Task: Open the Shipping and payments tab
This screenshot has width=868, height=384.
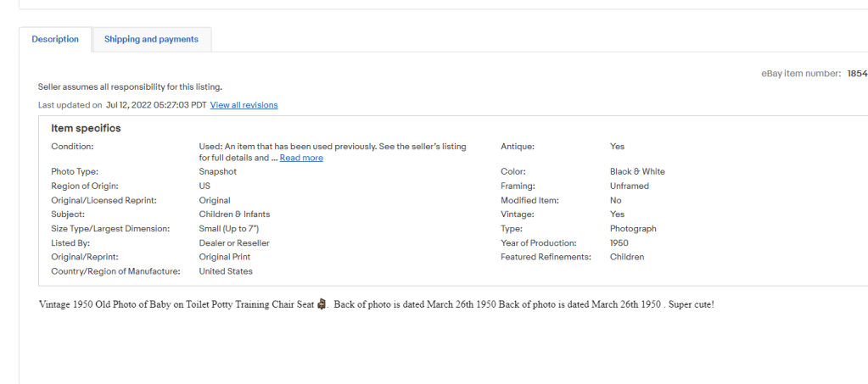Action: pos(151,39)
